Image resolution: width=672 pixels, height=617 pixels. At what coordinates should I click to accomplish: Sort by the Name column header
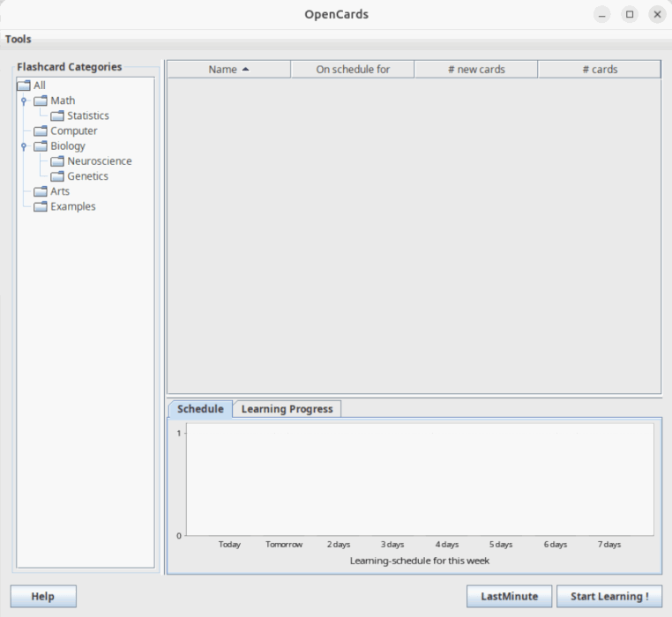click(229, 70)
